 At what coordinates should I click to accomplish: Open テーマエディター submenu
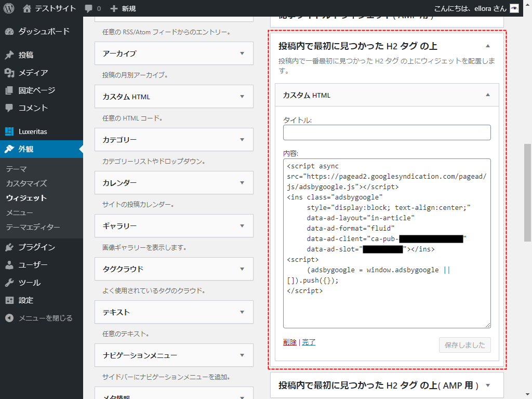click(33, 227)
